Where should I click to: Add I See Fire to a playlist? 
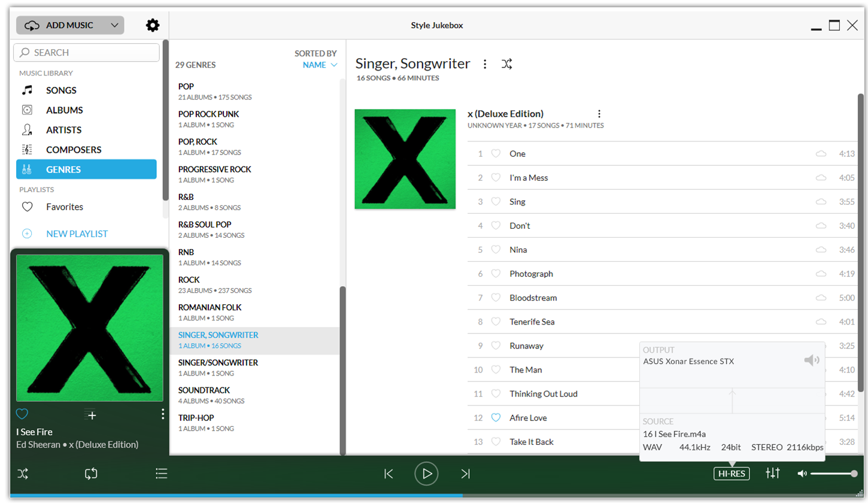pyautogui.click(x=91, y=414)
